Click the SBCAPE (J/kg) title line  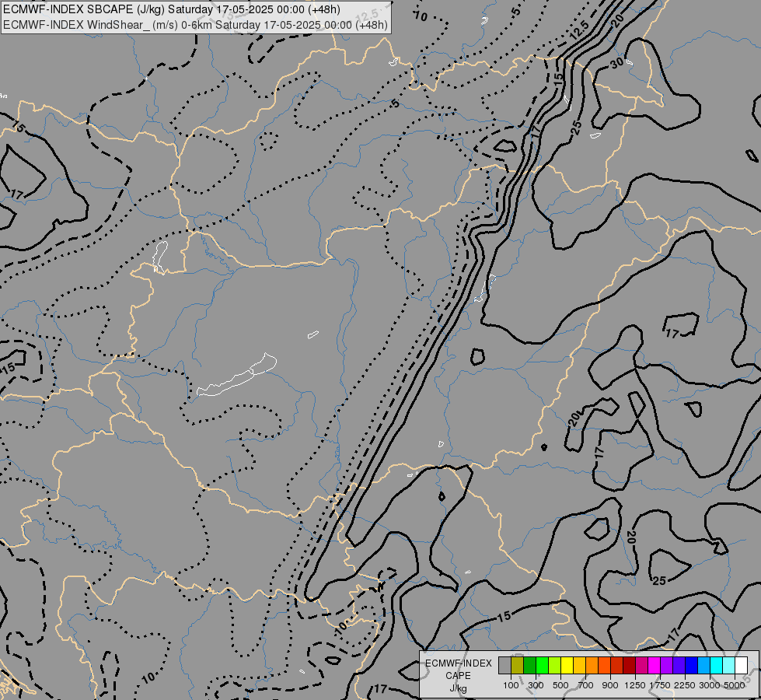point(172,9)
